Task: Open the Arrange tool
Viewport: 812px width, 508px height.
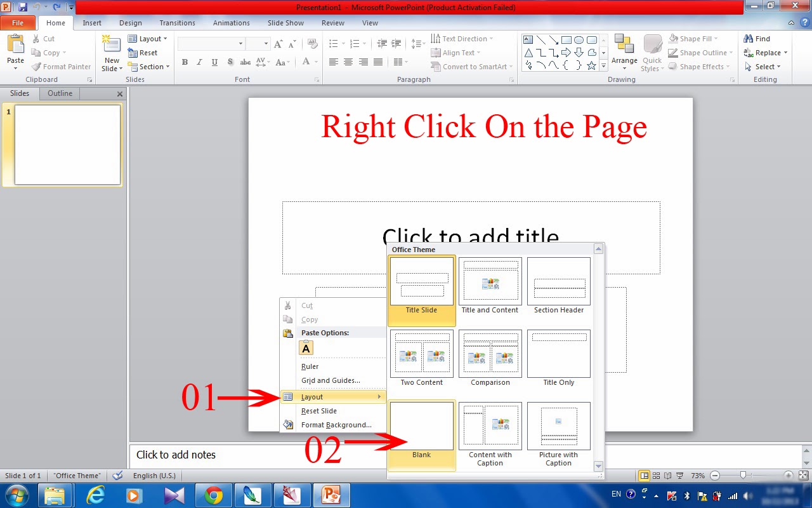Action: (x=624, y=53)
